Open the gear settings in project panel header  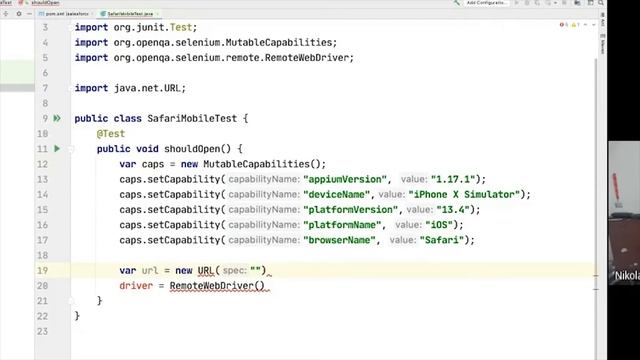click(19, 13)
